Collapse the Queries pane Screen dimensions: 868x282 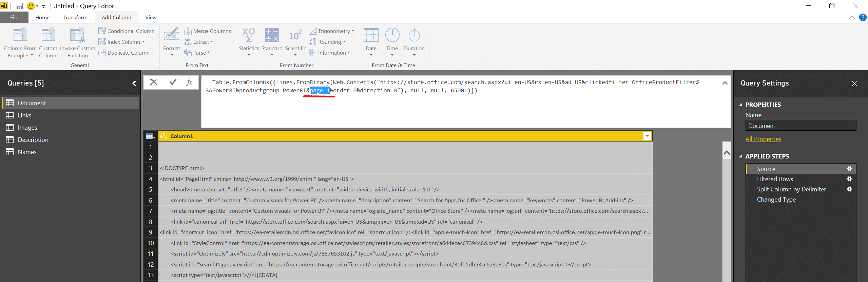tap(134, 83)
